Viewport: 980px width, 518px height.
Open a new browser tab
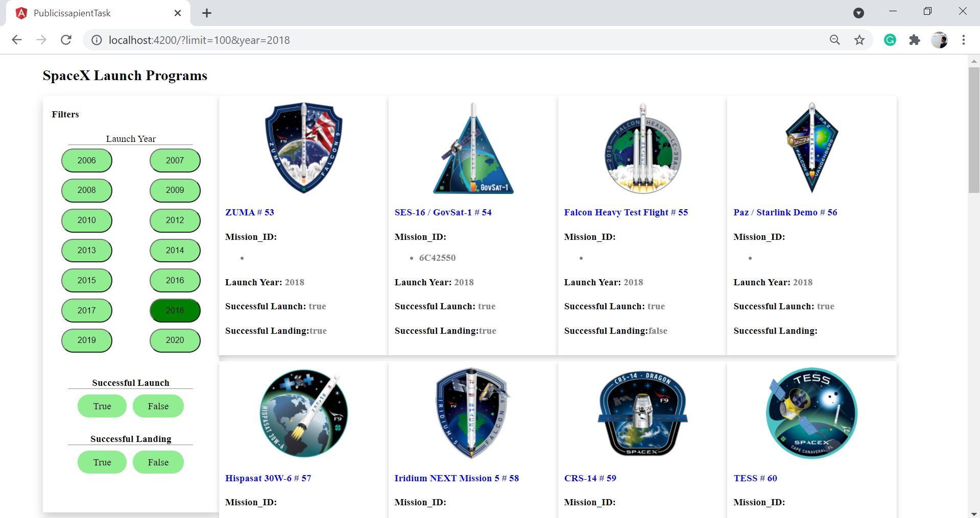coord(207,13)
